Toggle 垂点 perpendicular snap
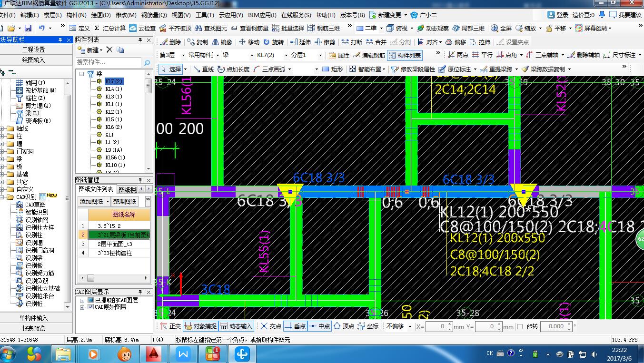Image resolution: width=644 pixels, height=363 pixels. [x=295, y=326]
